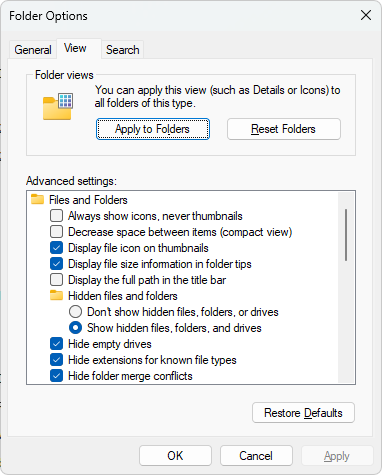Select Don't show hidden files radio button
This screenshot has width=382, height=475.
point(75,312)
